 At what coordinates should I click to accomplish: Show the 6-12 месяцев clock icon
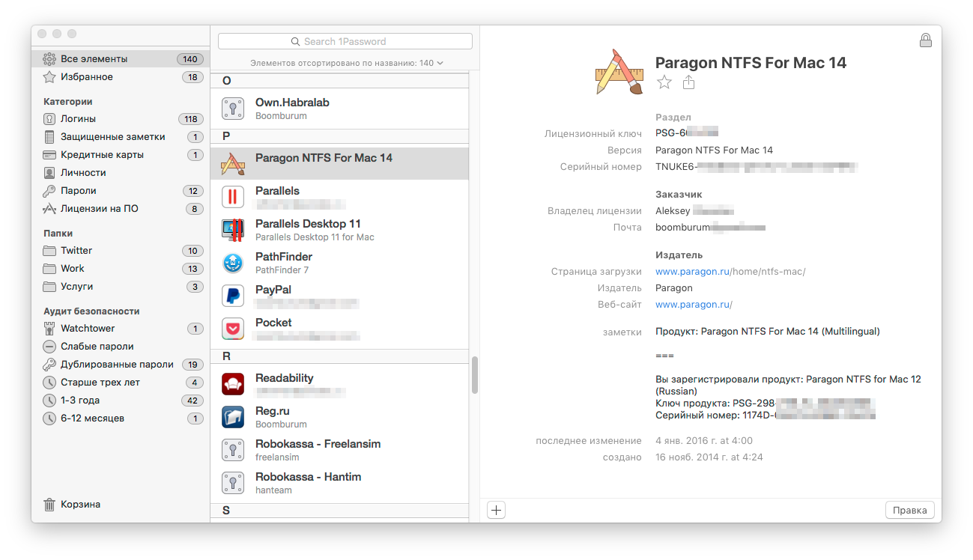pos(49,419)
